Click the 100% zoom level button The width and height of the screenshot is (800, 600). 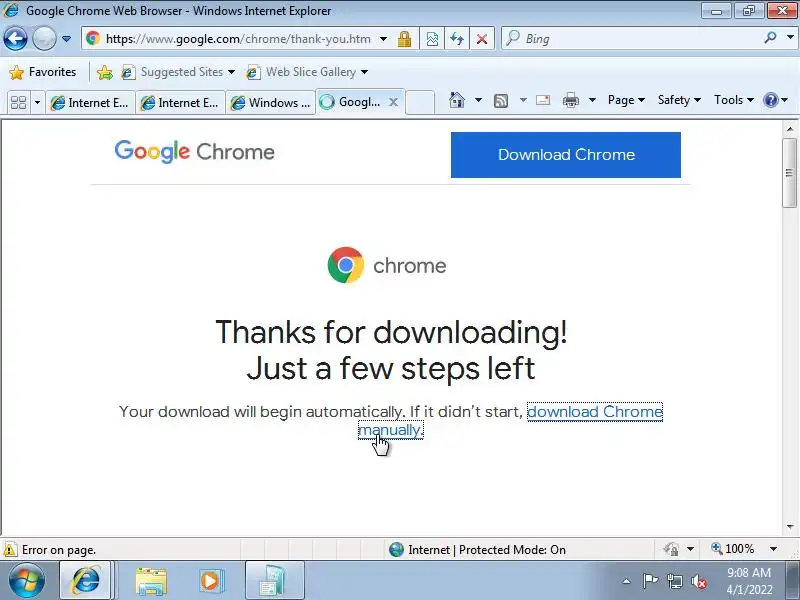pos(733,549)
